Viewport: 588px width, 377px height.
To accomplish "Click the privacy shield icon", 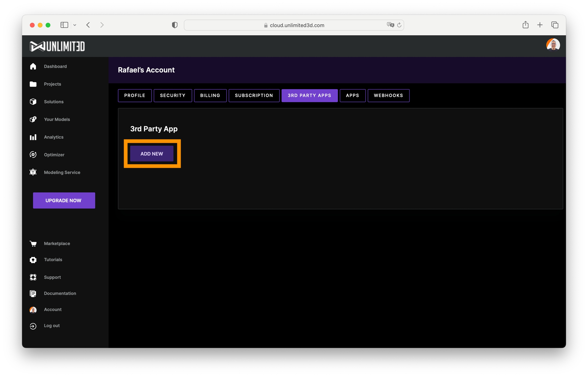I will pos(175,25).
